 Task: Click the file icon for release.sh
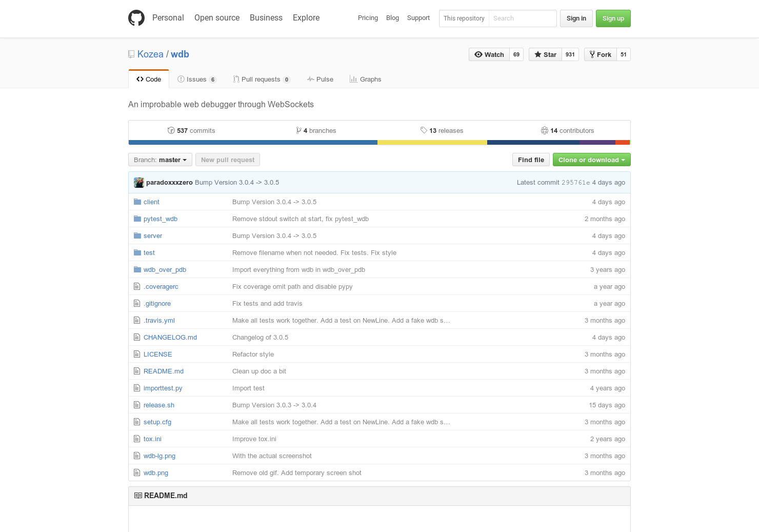click(137, 405)
